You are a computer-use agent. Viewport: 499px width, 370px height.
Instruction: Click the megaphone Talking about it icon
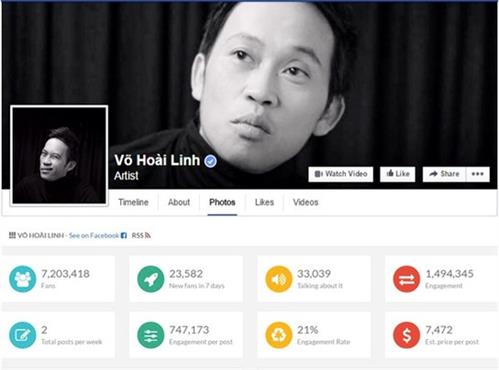pyautogui.click(x=279, y=279)
